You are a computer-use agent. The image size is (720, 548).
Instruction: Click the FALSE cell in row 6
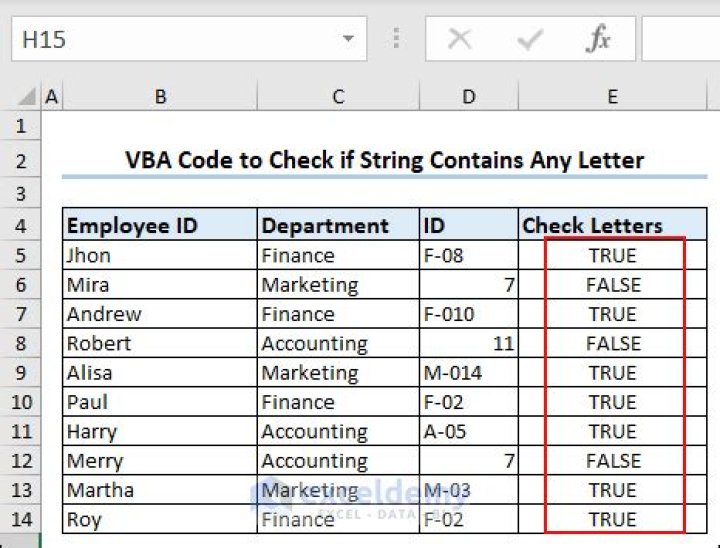click(612, 285)
